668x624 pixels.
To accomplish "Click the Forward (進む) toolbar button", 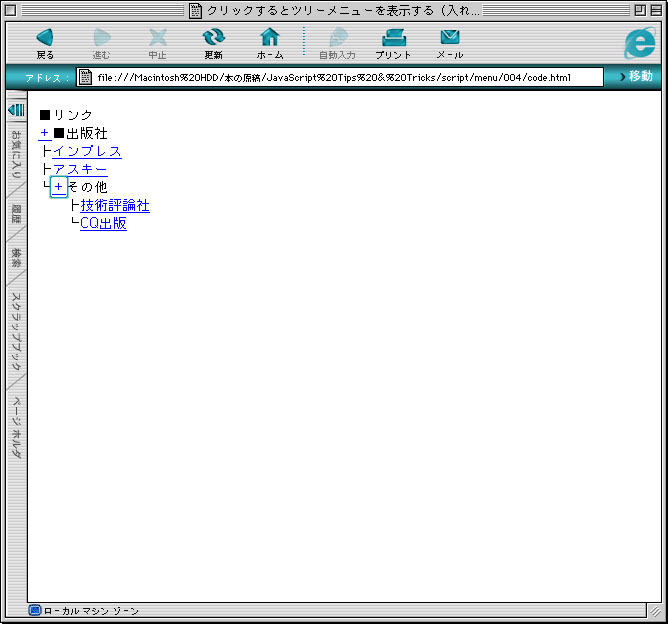I will (101, 43).
